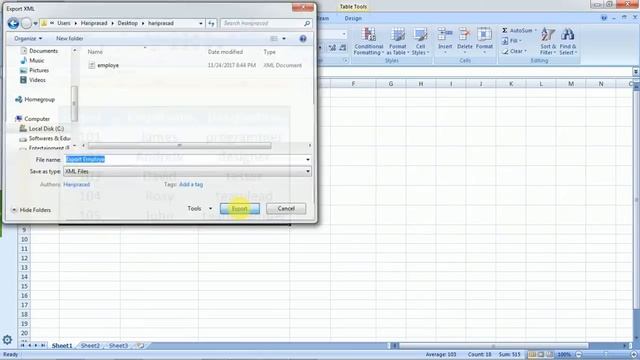Click Insert cells icon in Excel ribbon

click(x=445, y=40)
